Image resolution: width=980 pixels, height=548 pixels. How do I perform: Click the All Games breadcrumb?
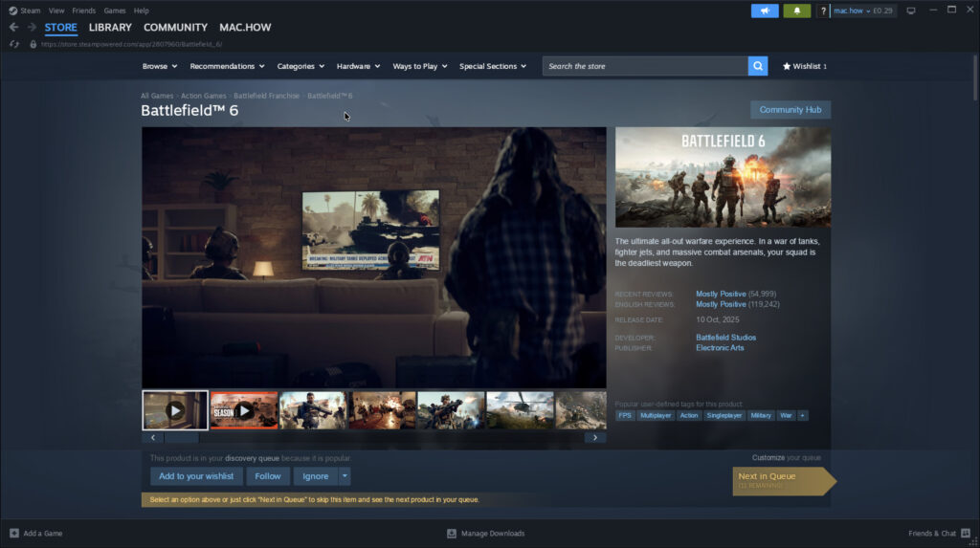point(157,96)
